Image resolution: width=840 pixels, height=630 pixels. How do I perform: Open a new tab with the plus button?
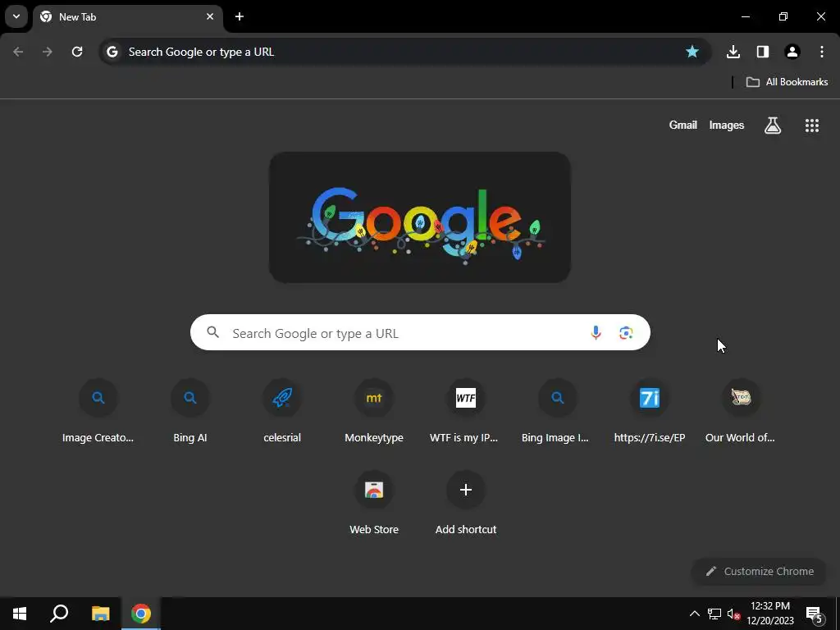point(240,16)
